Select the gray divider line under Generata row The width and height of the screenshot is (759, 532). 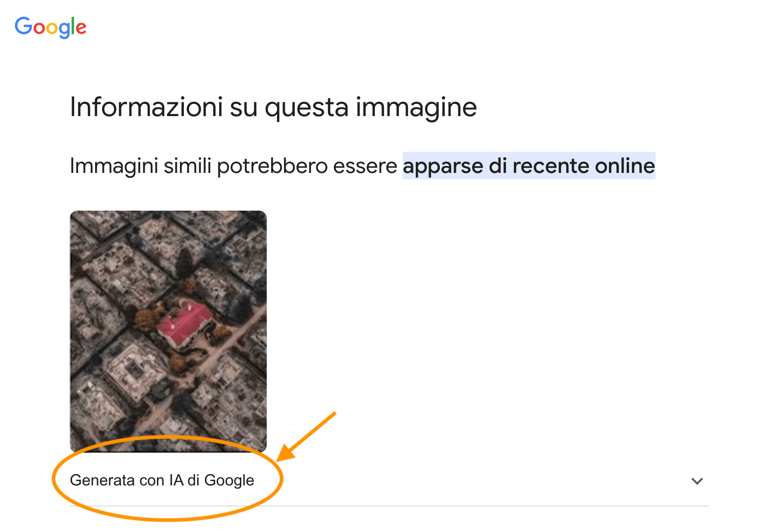click(389, 506)
